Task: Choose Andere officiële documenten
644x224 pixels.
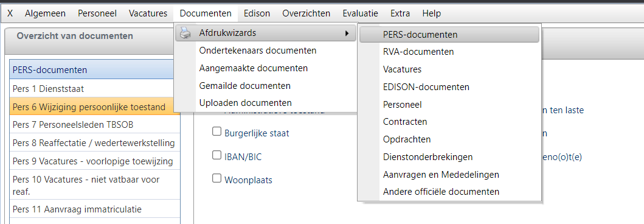Action: click(449, 192)
